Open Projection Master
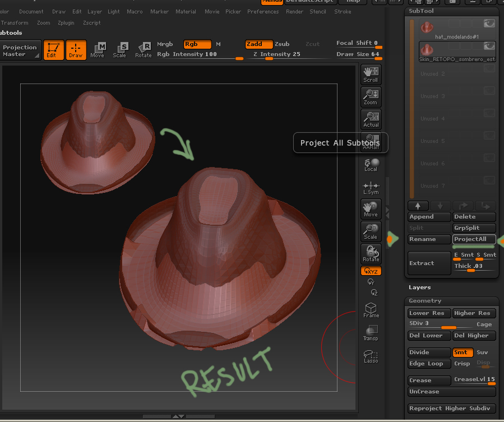The image size is (504, 422). (21, 50)
